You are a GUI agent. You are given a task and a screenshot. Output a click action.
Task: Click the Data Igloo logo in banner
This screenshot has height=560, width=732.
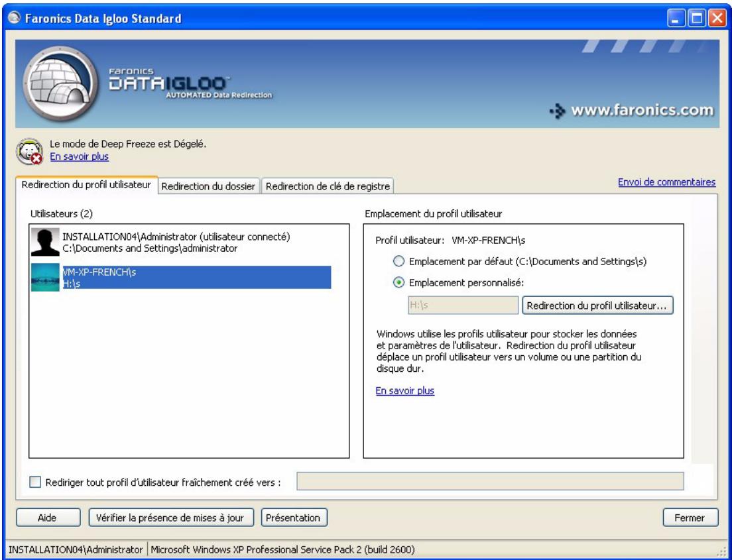(60, 84)
